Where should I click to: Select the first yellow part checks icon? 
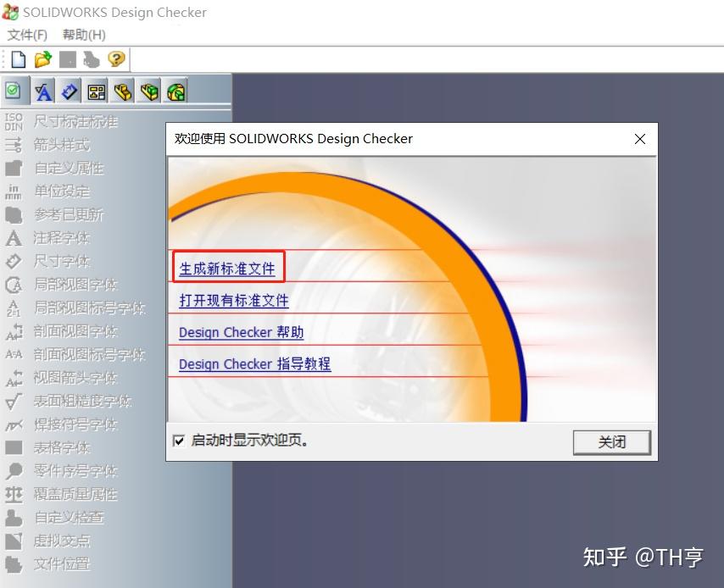coord(123,91)
